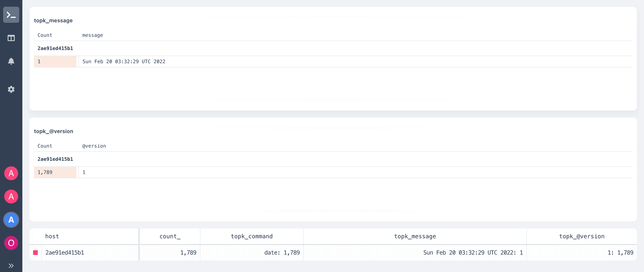Sort by the topk_command column header
This screenshot has height=272, width=644.
(x=252, y=236)
